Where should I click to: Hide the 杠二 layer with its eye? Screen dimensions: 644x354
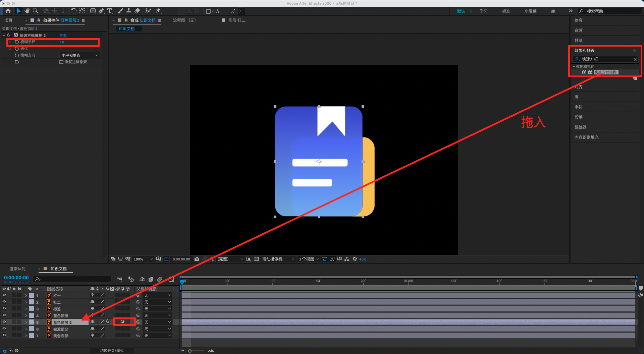pos(4,302)
